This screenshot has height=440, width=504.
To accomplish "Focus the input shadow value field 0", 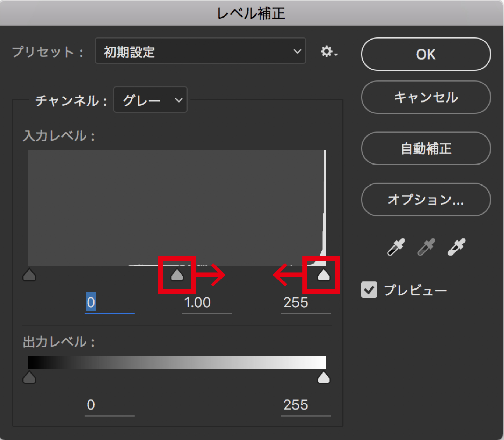I will pos(109,303).
